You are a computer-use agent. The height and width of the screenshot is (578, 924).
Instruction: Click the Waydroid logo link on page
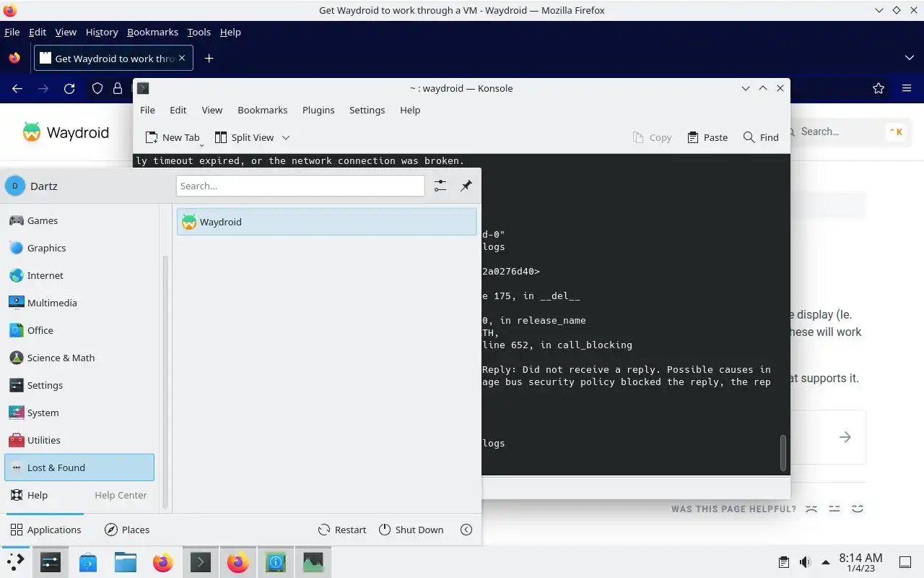66,132
